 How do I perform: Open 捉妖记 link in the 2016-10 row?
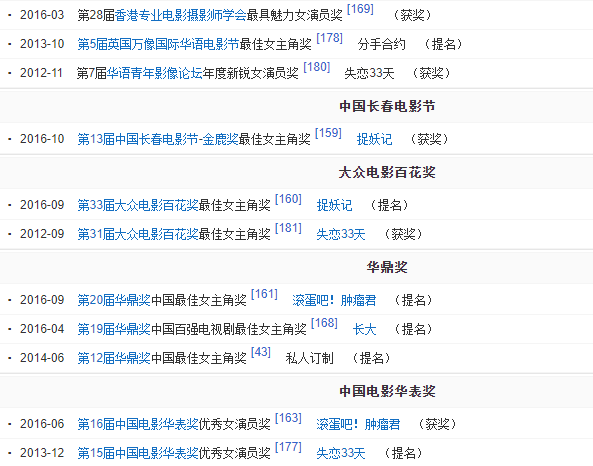tap(374, 139)
